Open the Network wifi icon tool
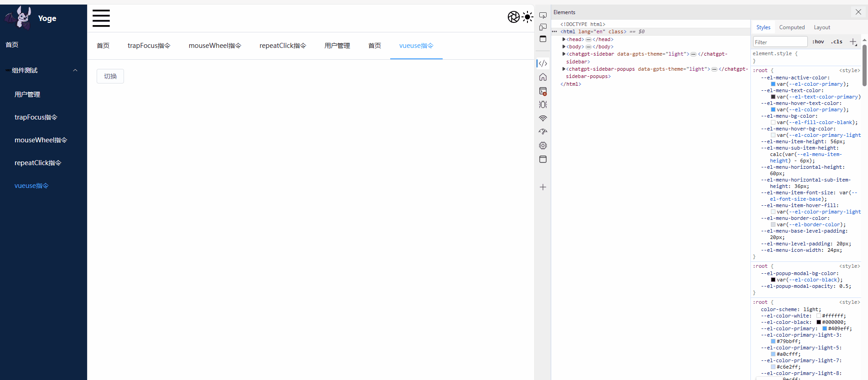The height and width of the screenshot is (380, 868). click(x=543, y=118)
